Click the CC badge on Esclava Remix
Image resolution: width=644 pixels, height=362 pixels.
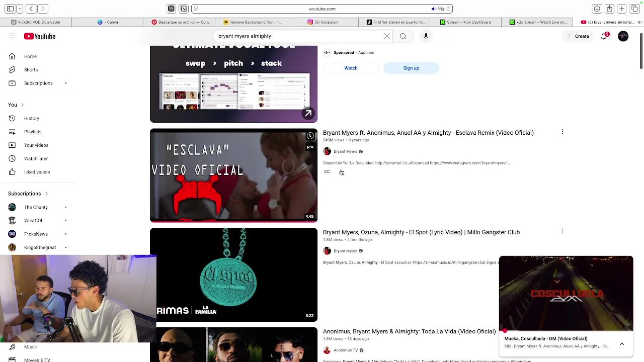pos(327,172)
